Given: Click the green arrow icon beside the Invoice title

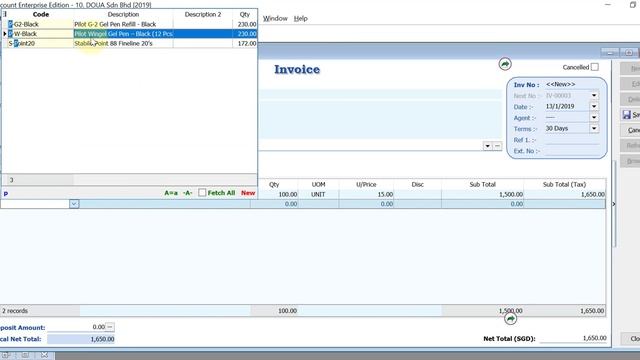Looking at the screenshot, I should (505, 64).
